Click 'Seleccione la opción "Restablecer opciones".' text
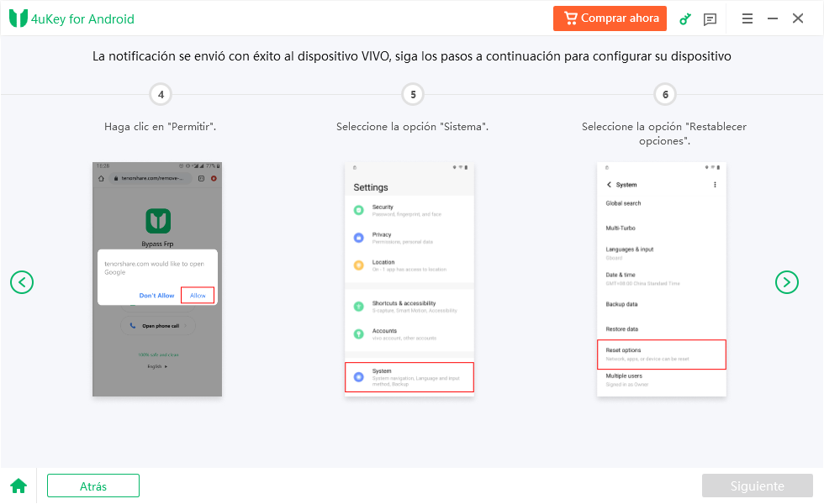824x504 pixels. (x=663, y=134)
